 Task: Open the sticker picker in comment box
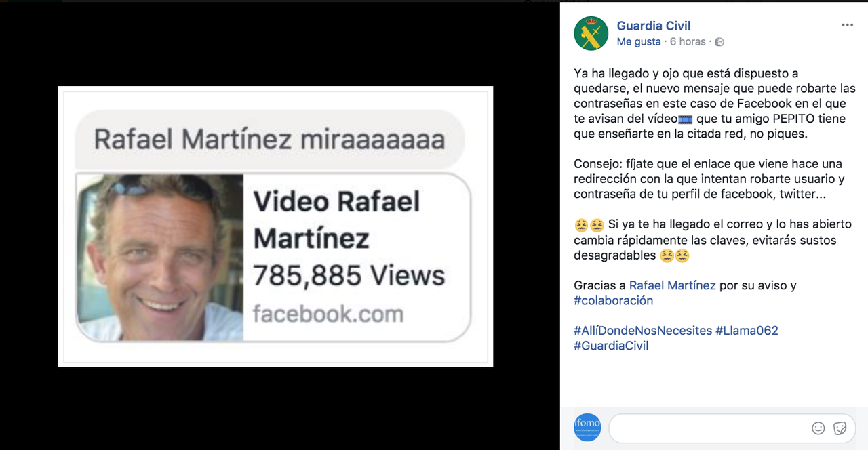click(840, 428)
